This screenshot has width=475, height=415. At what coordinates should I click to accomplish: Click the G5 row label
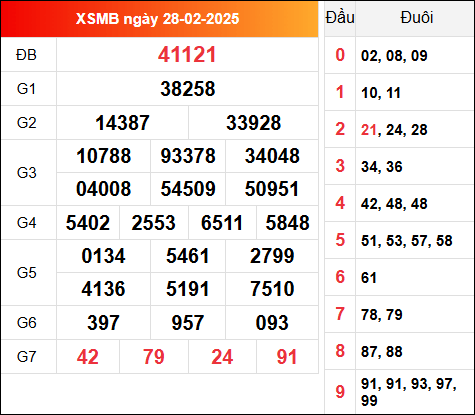(x=26, y=273)
